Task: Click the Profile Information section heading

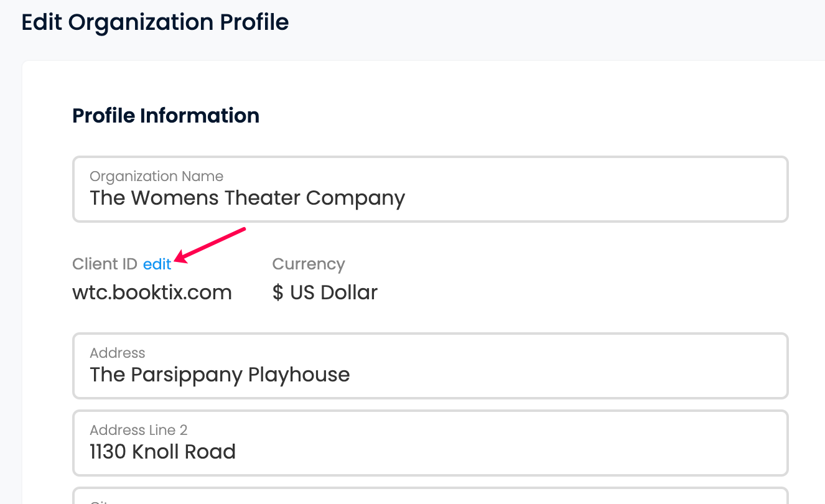Action: (165, 116)
